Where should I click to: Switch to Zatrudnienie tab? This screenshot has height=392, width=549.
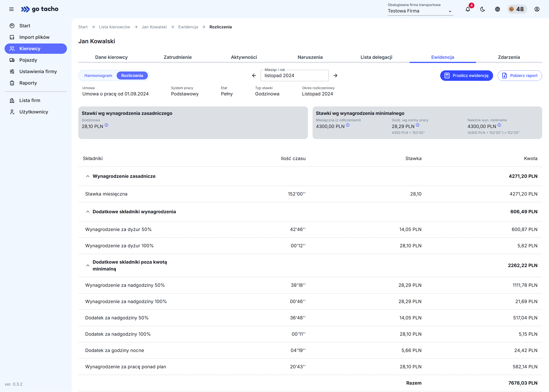[x=178, y=57]
